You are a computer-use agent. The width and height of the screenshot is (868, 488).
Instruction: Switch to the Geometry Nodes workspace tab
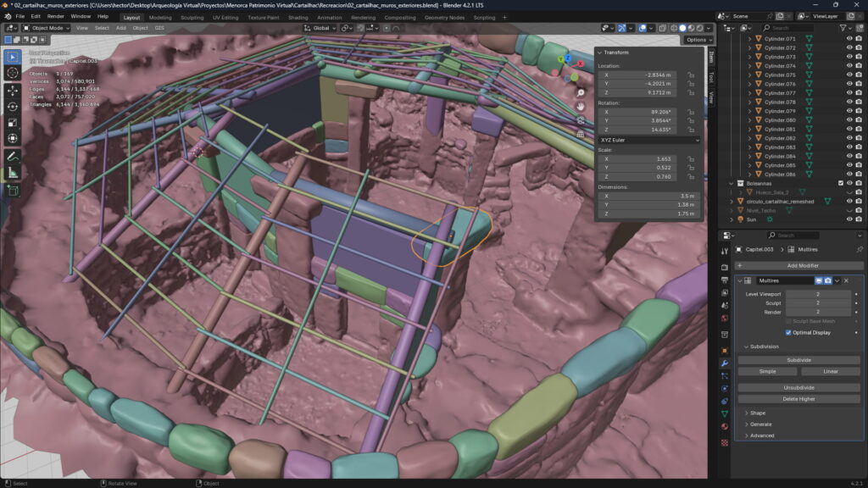(444, 18)
